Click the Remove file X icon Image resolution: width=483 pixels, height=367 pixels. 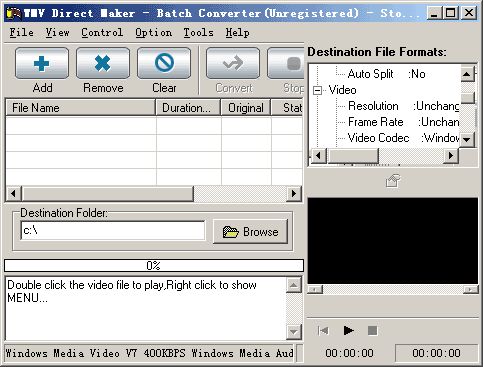coord(103,63)
